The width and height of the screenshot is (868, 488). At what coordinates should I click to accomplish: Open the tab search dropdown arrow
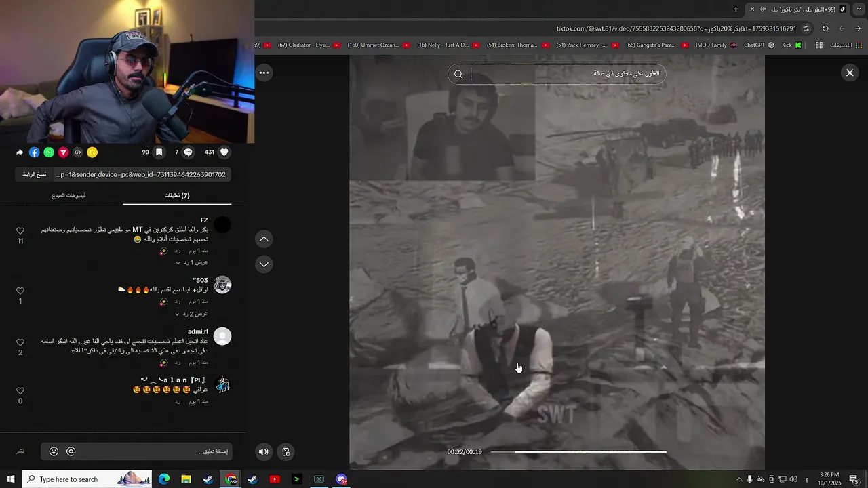[x=859, y=9]
